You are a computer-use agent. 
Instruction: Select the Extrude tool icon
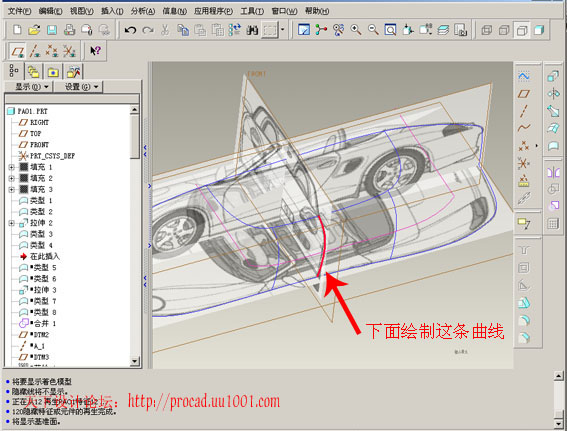(553, 76)
